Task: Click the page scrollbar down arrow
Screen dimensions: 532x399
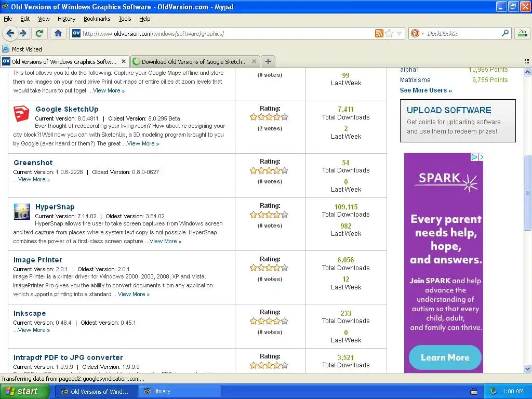Action: (527, 369)
